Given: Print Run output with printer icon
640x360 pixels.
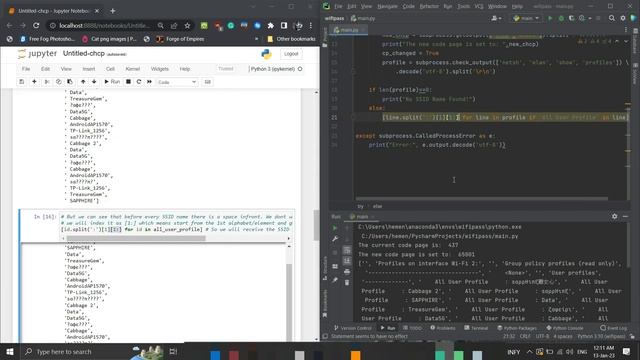Looking at the screenshot, I should pos(347,271).
